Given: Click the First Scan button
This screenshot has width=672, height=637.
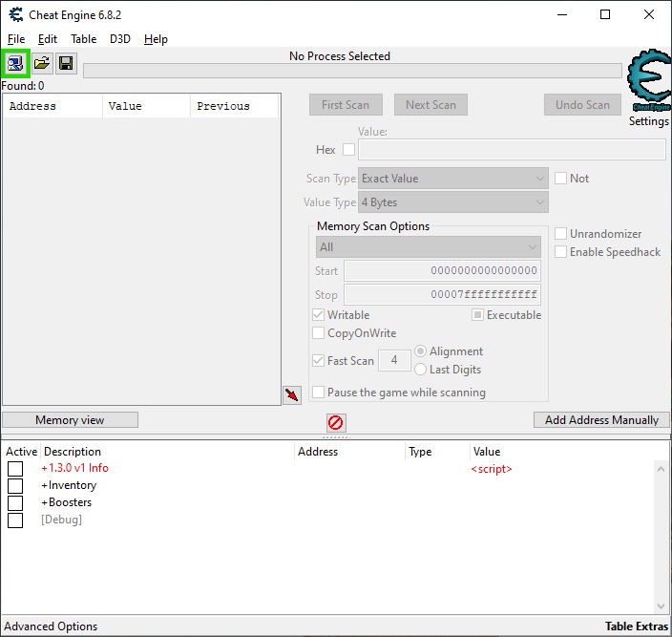Looking at the screenshot, I should [346, 105].
